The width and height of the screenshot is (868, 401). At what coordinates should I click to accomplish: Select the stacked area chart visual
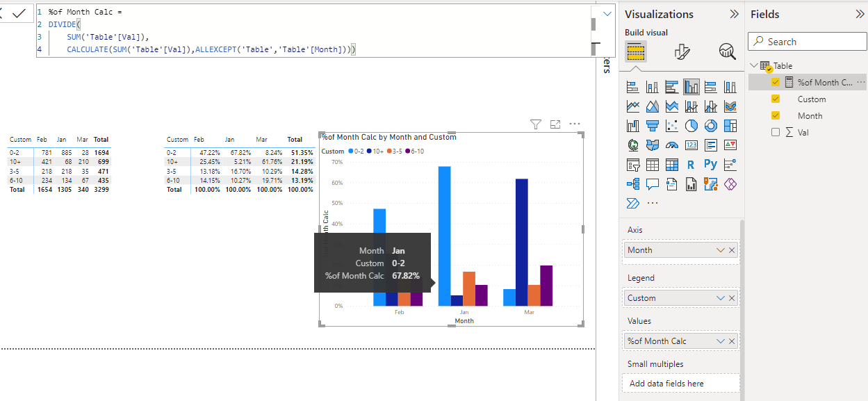point(672,106)
